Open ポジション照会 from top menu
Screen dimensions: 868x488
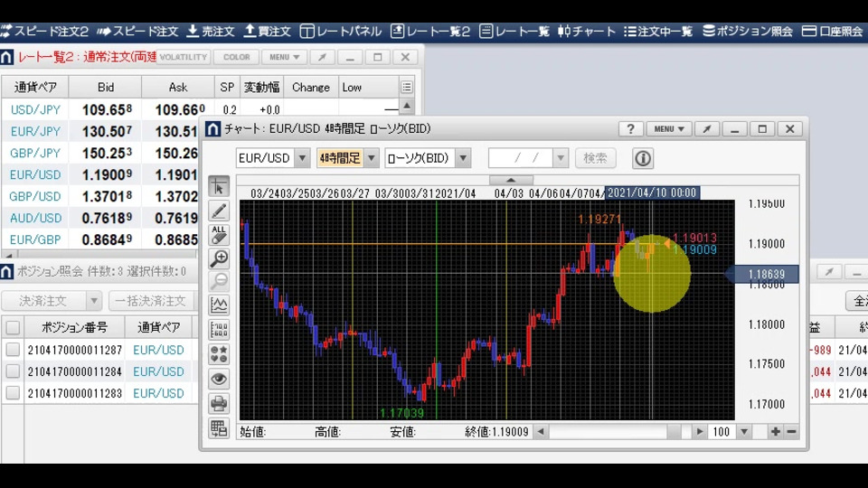click(x=748, y=32)
